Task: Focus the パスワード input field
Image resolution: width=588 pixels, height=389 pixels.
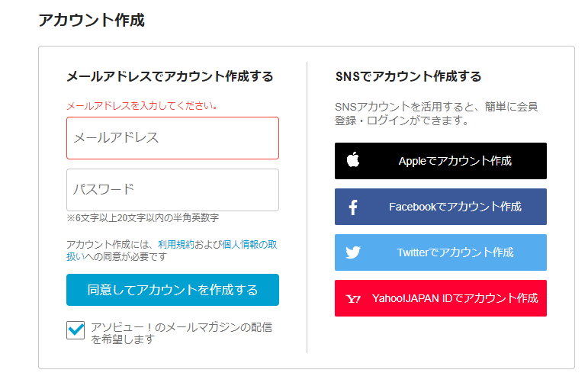Action: click(172, 190)
